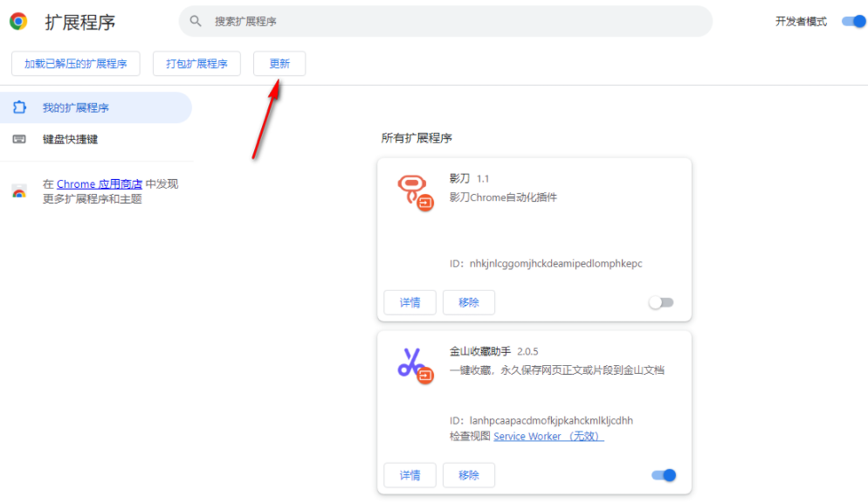The width and height of the screenshot is (868, 504).
Task: Open 我的扩展程序 in sidebar
Action: click(x=96, y=107)
